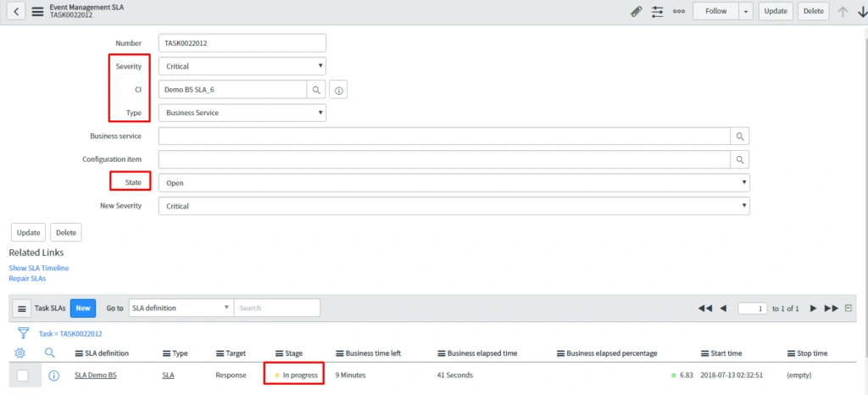Image resolution: width=868 pixels, height=395 pixels.
Task: Open the more options ellipsis icon
Action: click(x=679, y=12)
